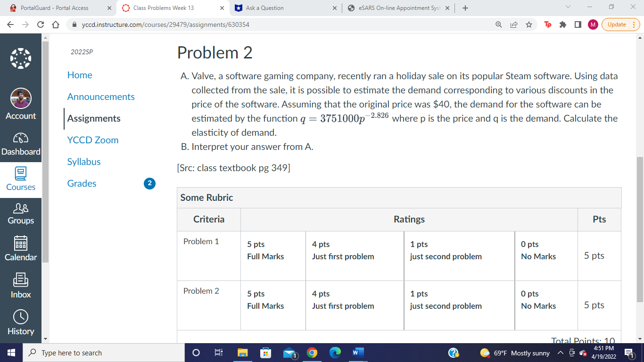Open the Chrome menu with three dots
The width and height of the screenshot is (644, 362).
[634, 25]
